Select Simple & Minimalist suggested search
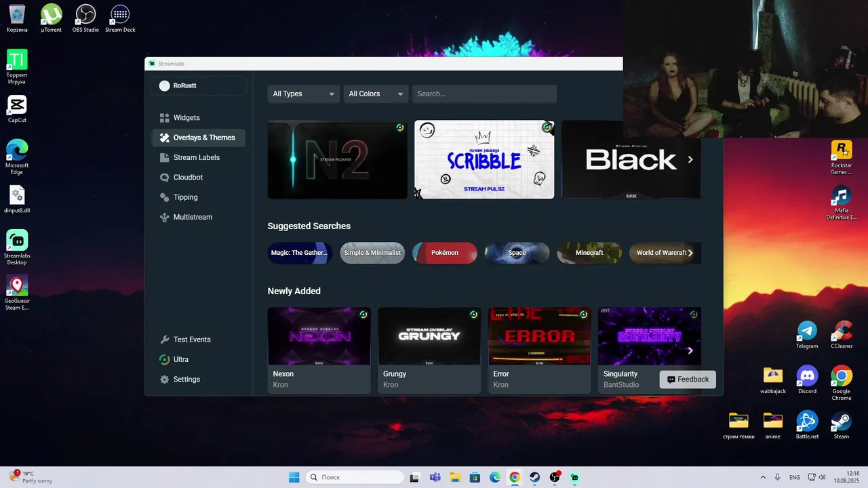 372,253
